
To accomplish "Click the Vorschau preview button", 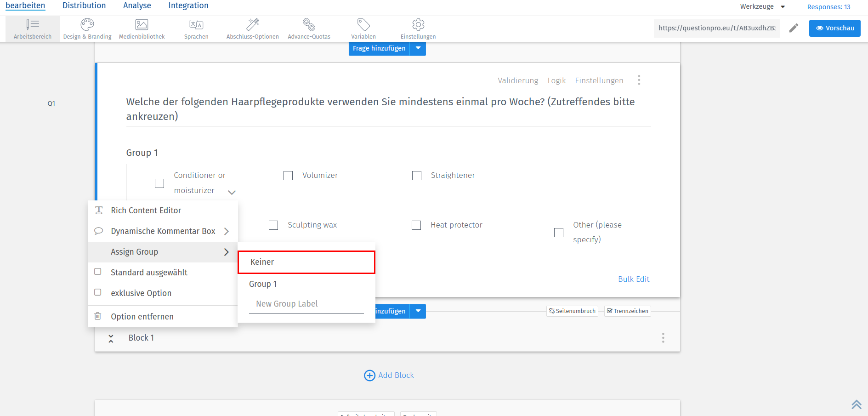I will (834, 28).
